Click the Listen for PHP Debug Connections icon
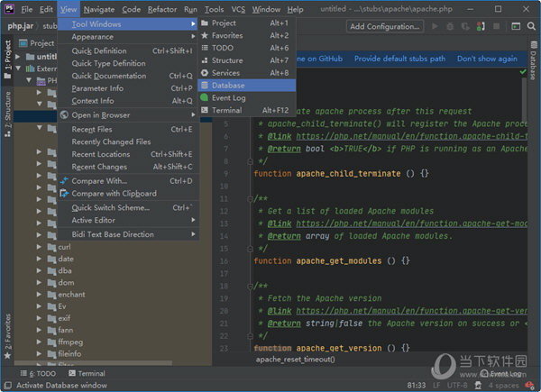541x392 pixels. coord(481,26)
